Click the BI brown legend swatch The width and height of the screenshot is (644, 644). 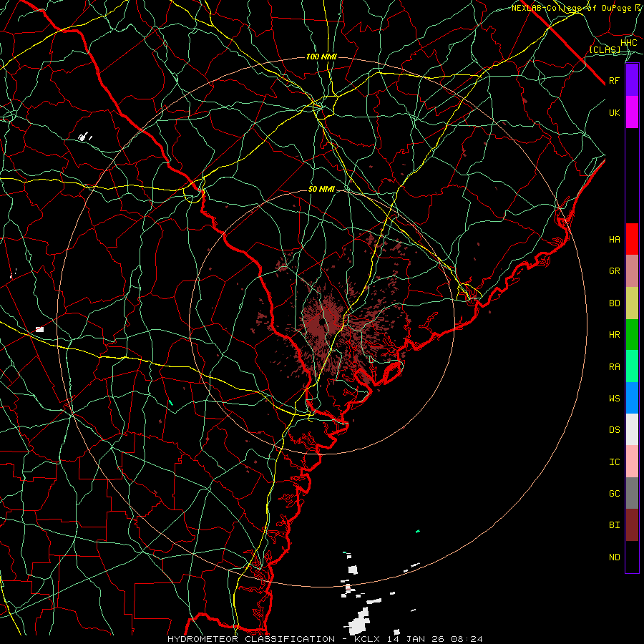(632, 525)
